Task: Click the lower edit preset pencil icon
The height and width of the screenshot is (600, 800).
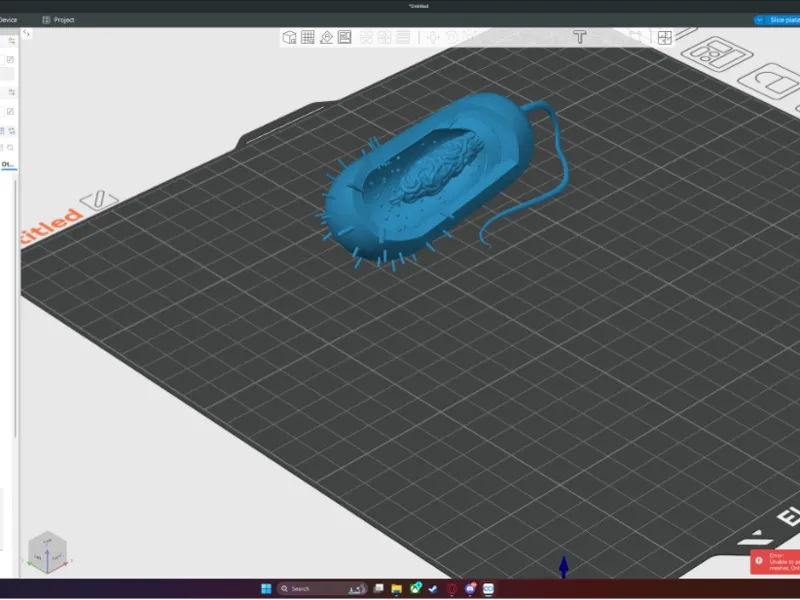Action: pos(10,111)
